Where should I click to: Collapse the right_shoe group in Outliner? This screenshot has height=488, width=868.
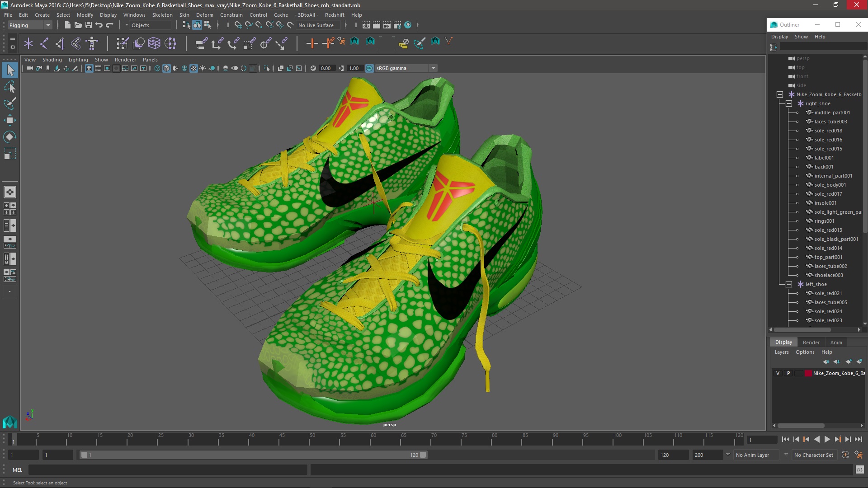[789, 103]
